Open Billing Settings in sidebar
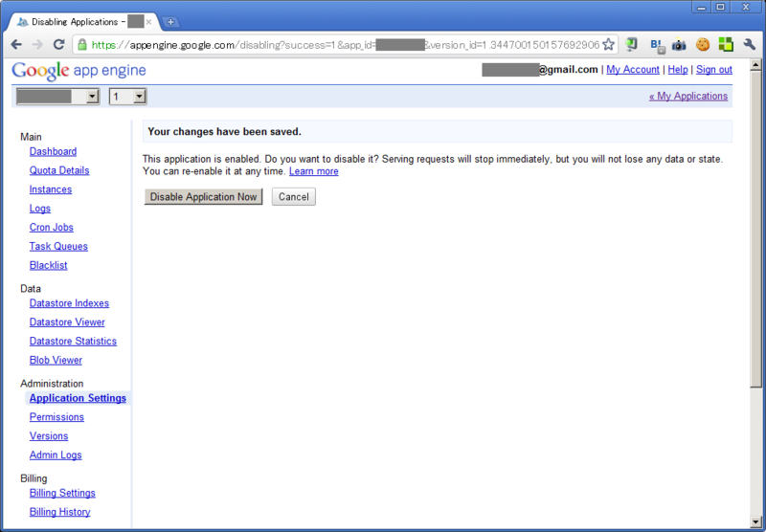The width and height of the screenshot is (766, 532). pyautogui.click(x=62, y=493)
